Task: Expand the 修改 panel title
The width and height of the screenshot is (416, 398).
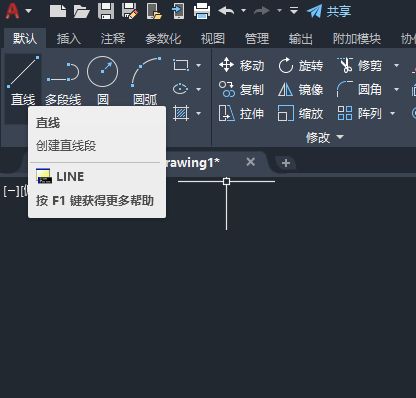Action: [x=324, y=137]
